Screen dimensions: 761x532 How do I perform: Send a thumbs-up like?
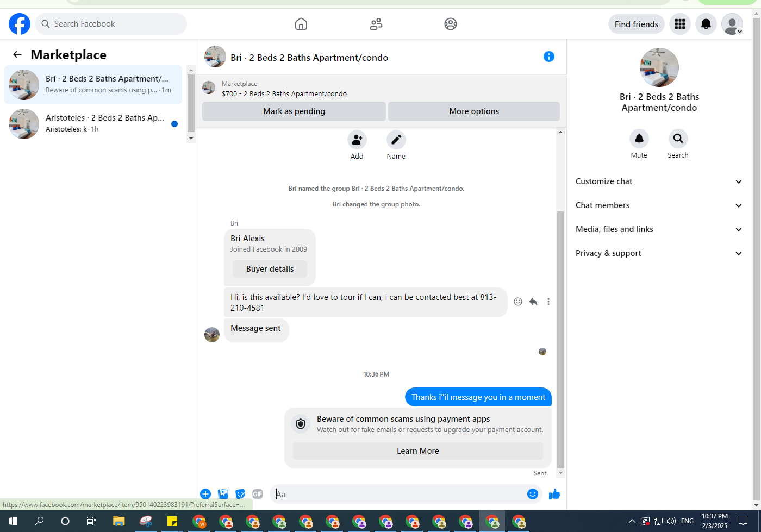click(554, 494)
